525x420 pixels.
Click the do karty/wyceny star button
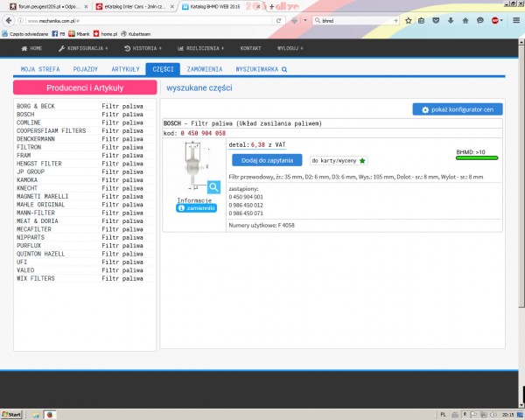[339, 160]
